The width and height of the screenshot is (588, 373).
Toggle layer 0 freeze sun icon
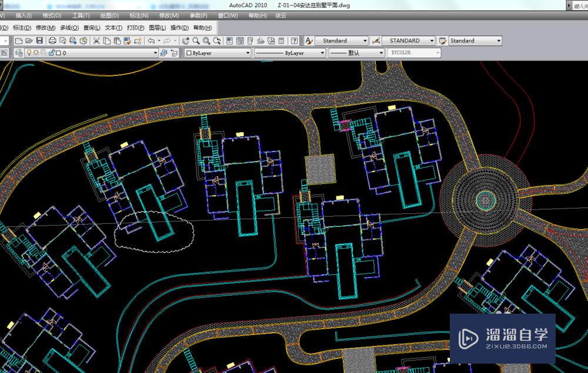tap(36, 53)
